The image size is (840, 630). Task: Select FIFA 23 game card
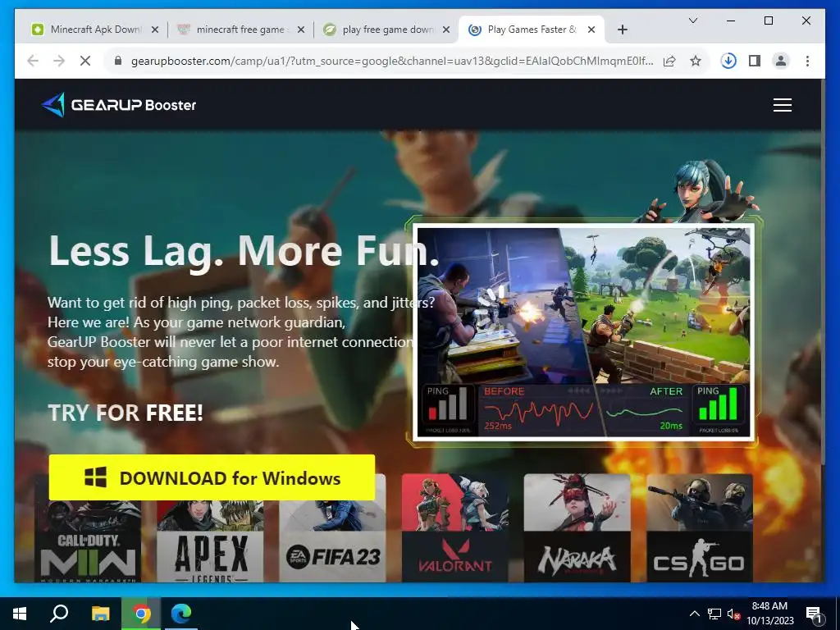tap(332, 541)
